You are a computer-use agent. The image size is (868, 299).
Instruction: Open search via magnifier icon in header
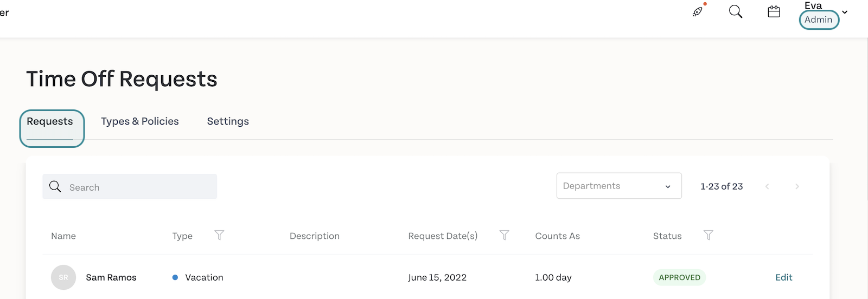point(736,11)
